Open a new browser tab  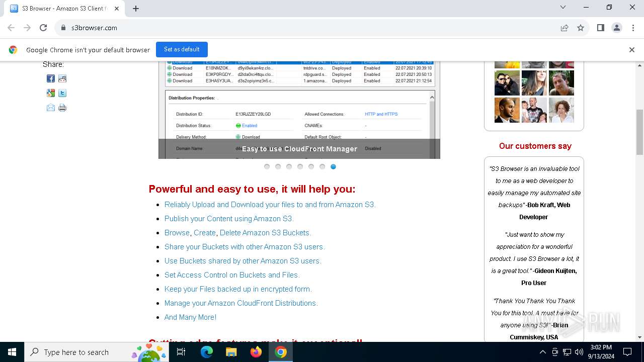coord(136,8)
